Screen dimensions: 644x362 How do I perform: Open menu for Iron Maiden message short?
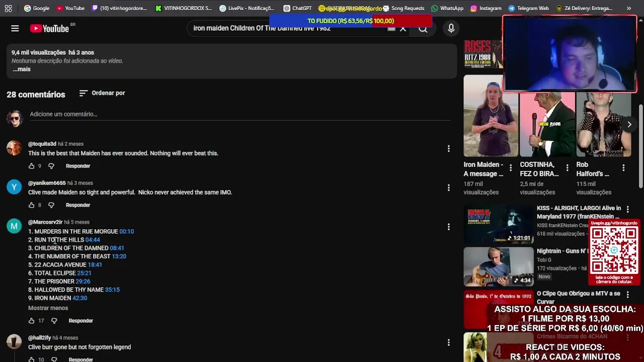pos(510,168)
